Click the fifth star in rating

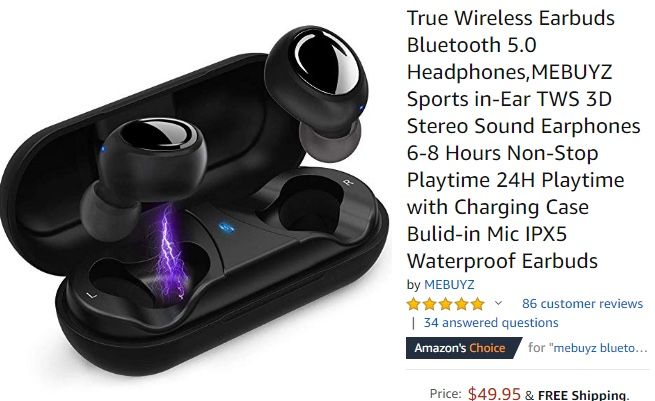[477, 304]
